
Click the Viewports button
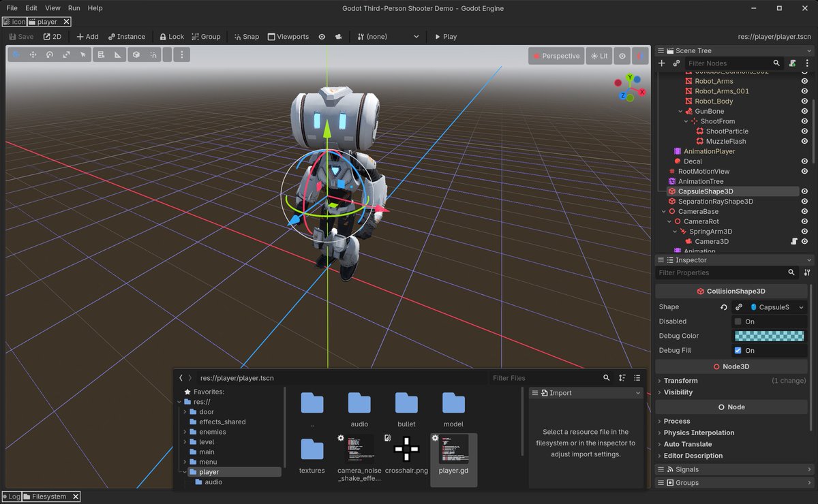pos(288,37)
